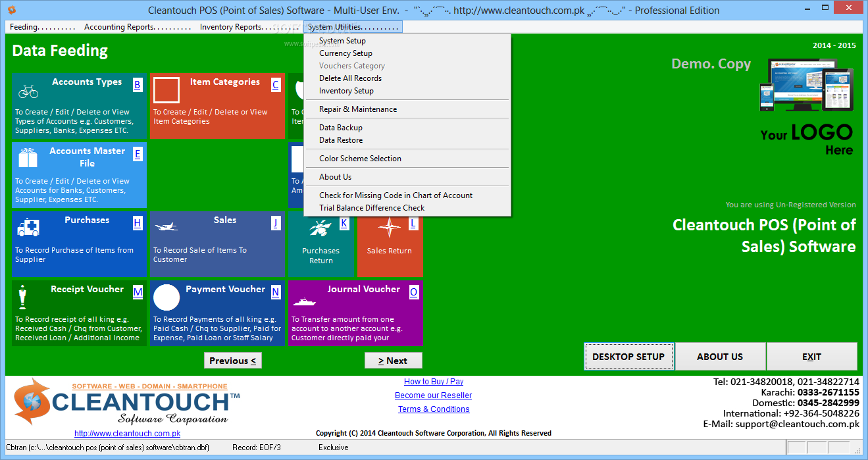This screenshot has height=460, width=868.
Task: Open the How to Buy / Pay link
Action: coord(434,382)
